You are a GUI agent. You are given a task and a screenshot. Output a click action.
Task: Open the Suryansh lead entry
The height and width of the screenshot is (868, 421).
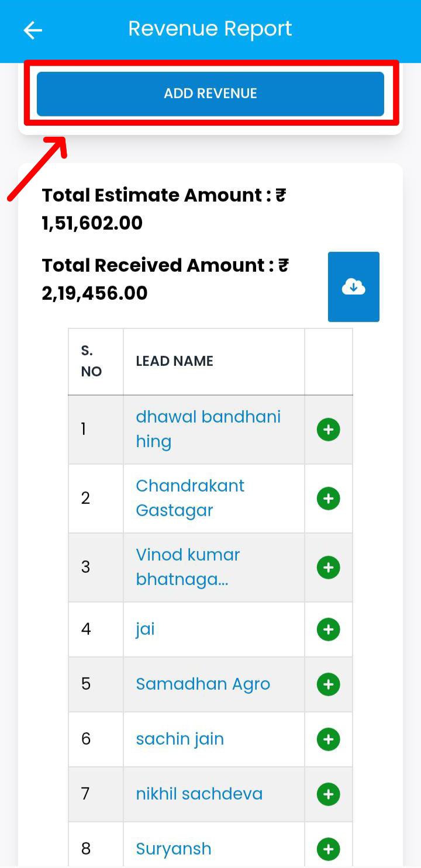click(173, 849)
